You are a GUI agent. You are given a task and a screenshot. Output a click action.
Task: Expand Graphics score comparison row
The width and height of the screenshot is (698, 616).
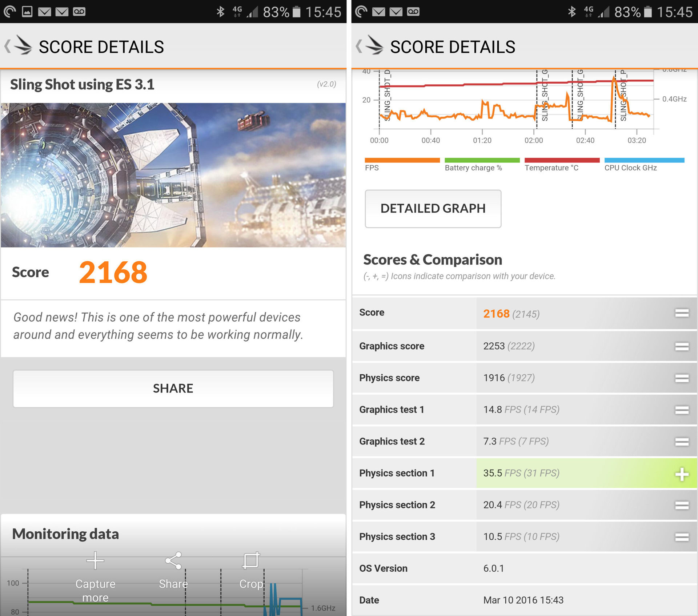pyautogui.click(x=682, y=346)
